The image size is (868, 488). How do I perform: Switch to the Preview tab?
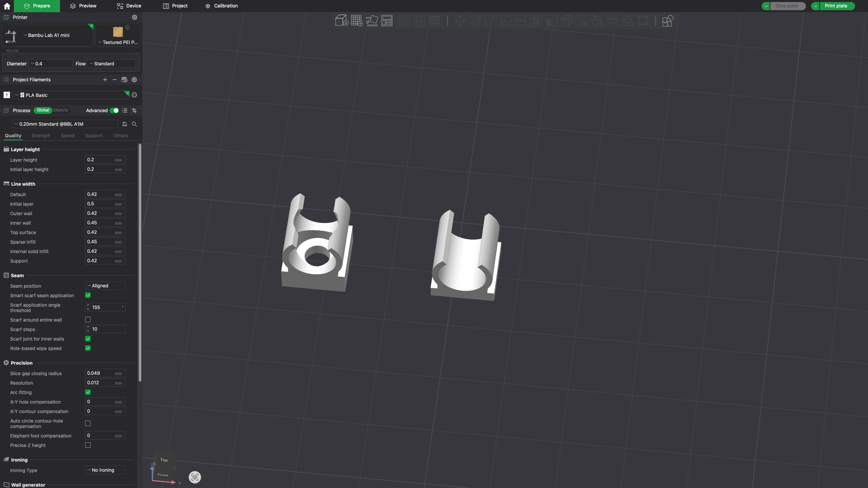(83, 6)
